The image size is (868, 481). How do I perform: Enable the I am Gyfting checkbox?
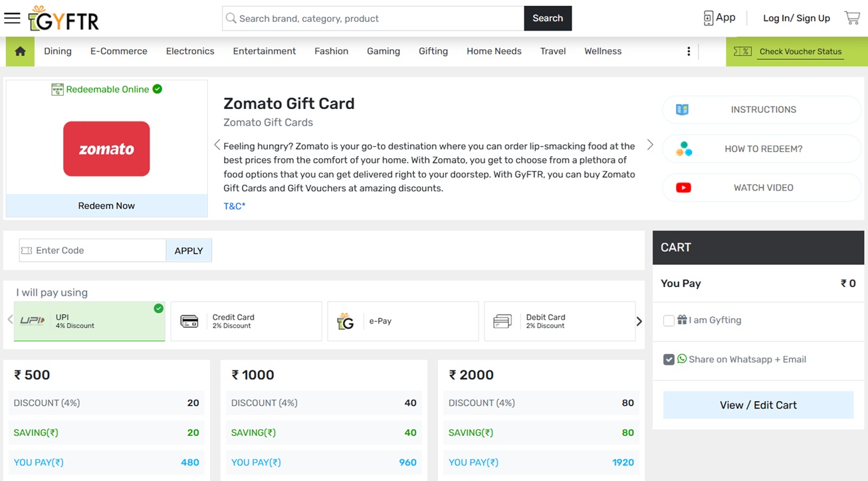(669, 320)
